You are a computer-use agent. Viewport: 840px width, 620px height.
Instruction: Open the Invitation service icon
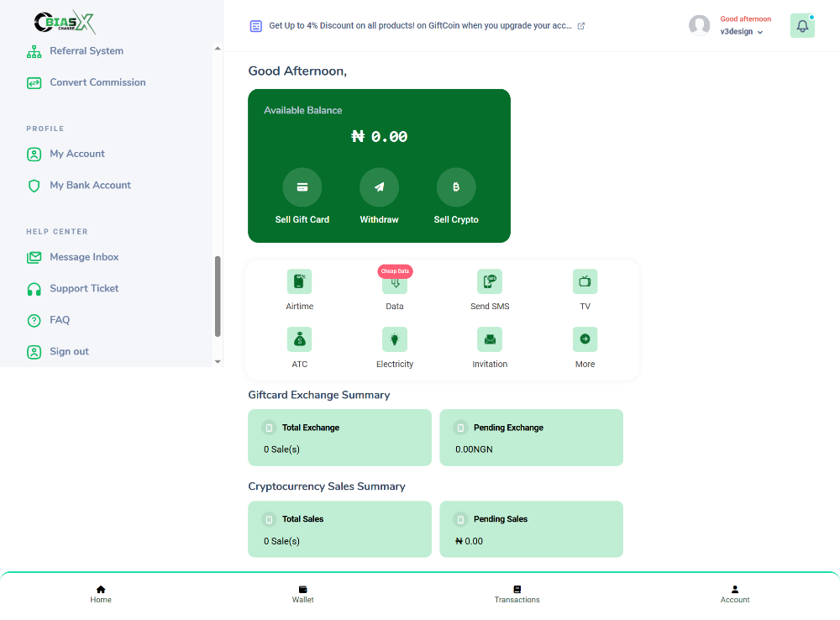tap(490, 339)
